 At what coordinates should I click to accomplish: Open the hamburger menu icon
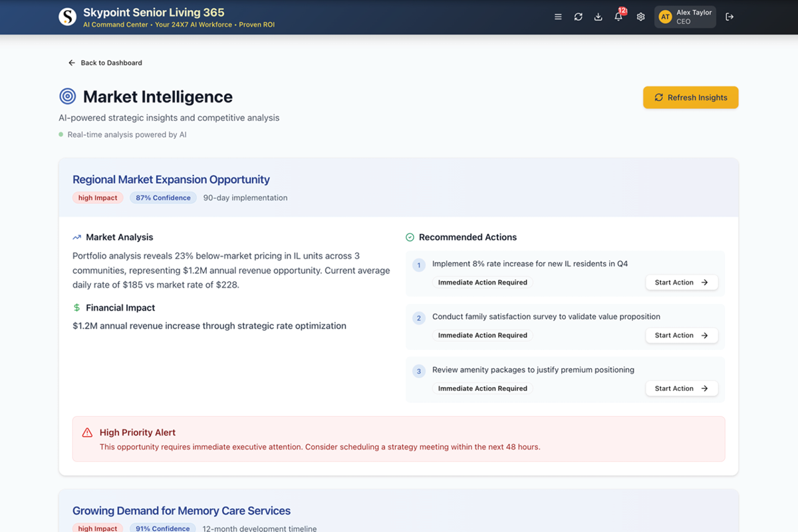(x=558, y=17)
